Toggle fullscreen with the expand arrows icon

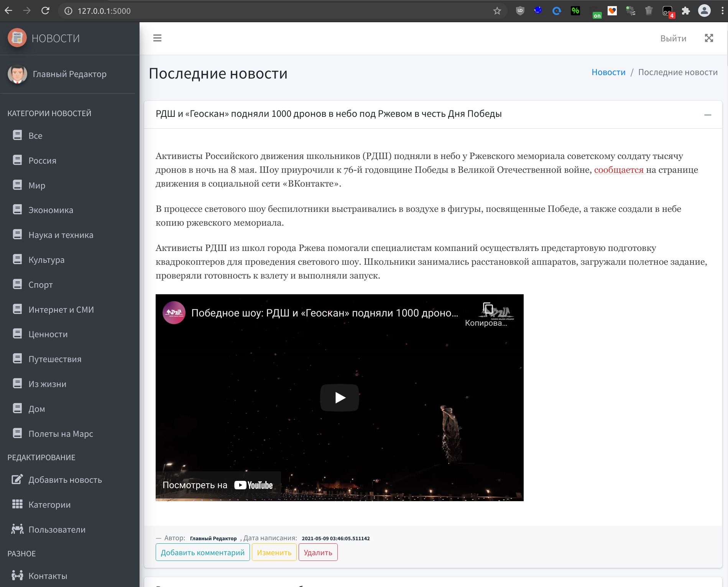point(709,38)
